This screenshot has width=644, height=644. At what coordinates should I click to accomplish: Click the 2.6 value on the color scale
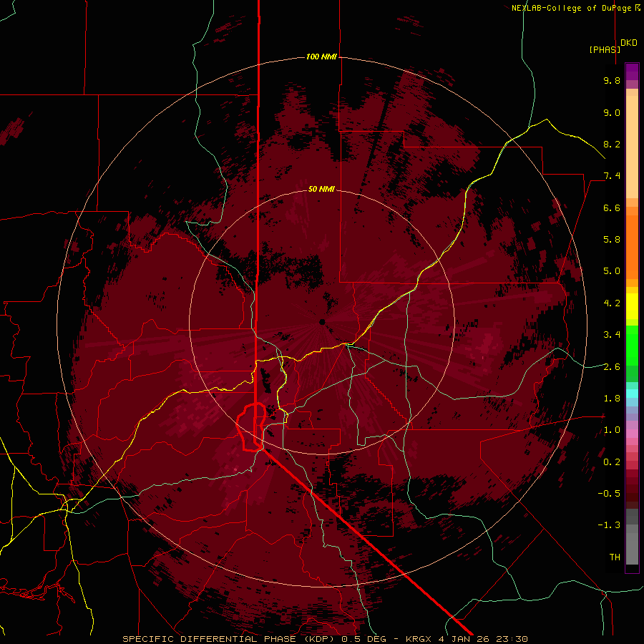coord(612,367)
